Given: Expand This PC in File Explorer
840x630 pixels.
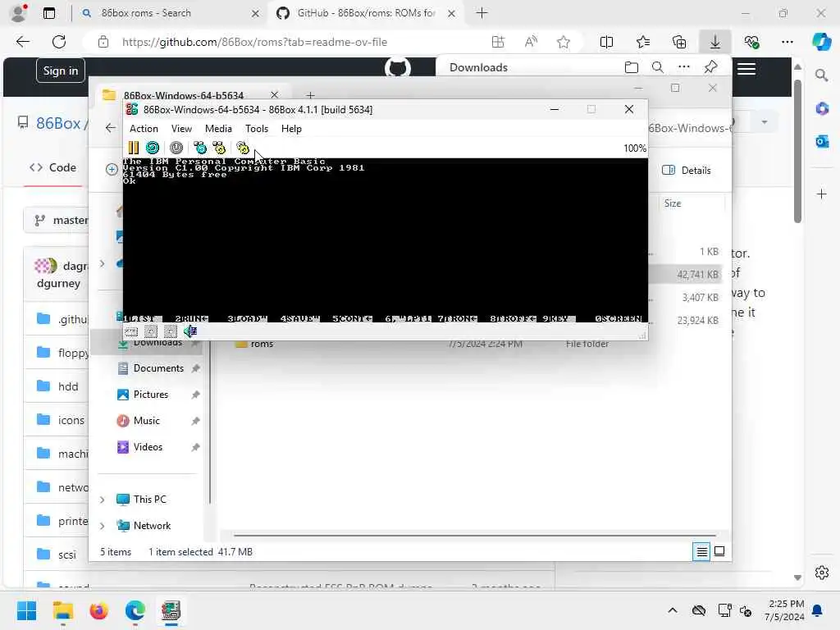Looking at the screenshot, I should point(103,500).
